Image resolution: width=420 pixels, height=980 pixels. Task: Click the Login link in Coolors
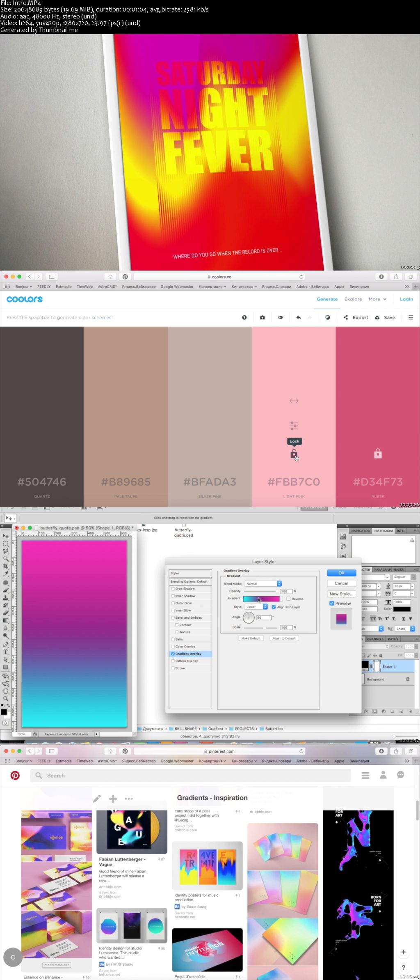click(406, 299)
